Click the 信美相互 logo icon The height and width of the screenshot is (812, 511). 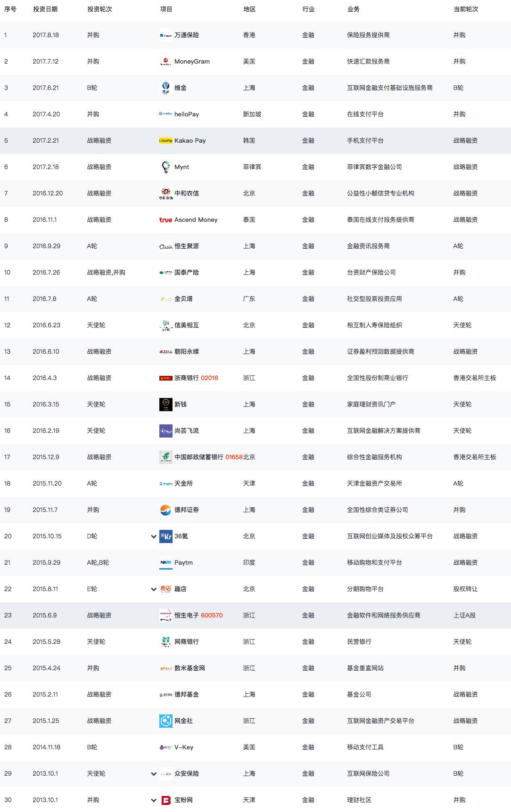[165, 325]
